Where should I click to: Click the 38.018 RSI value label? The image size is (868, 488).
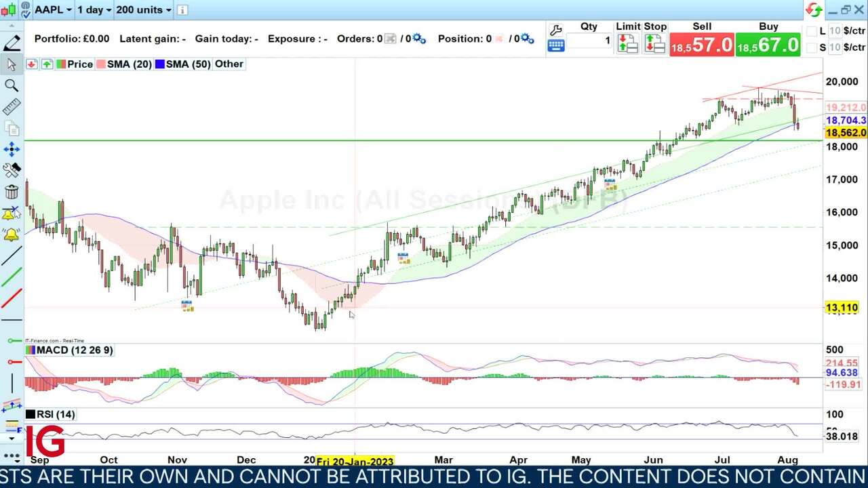tap(842, 436)
